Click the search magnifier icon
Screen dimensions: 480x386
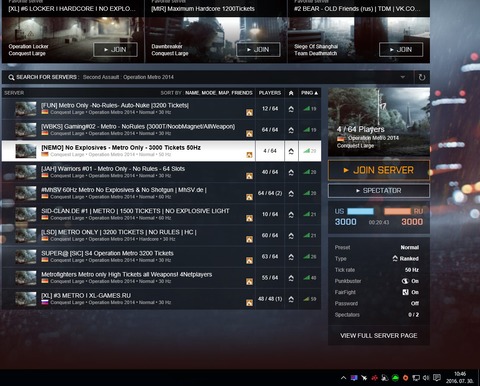tap(11, 77)
